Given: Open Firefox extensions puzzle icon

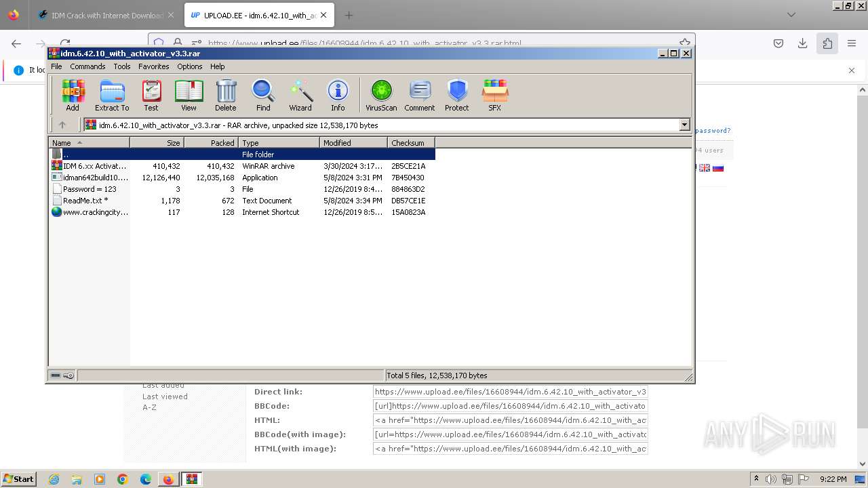Looking at the screenshot, I should (827, 43).
